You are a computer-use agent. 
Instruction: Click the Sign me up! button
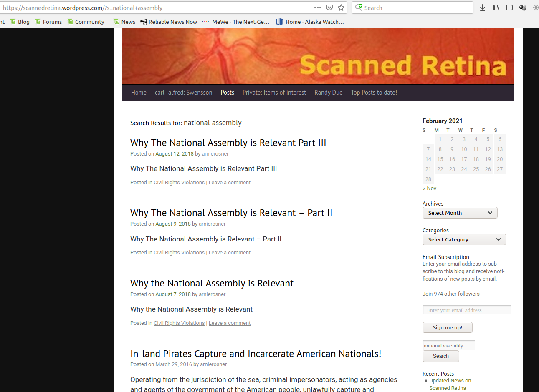(447, 327)
